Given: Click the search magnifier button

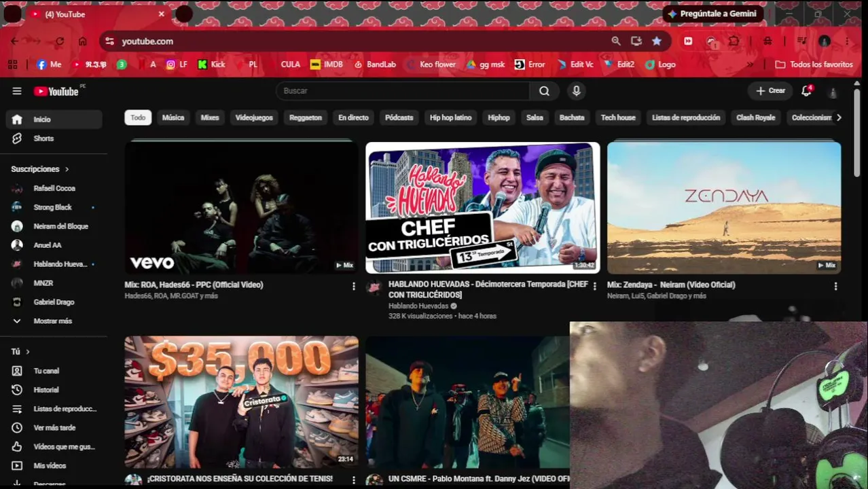Looking at the screenshot, I should (x=544, y=91).
